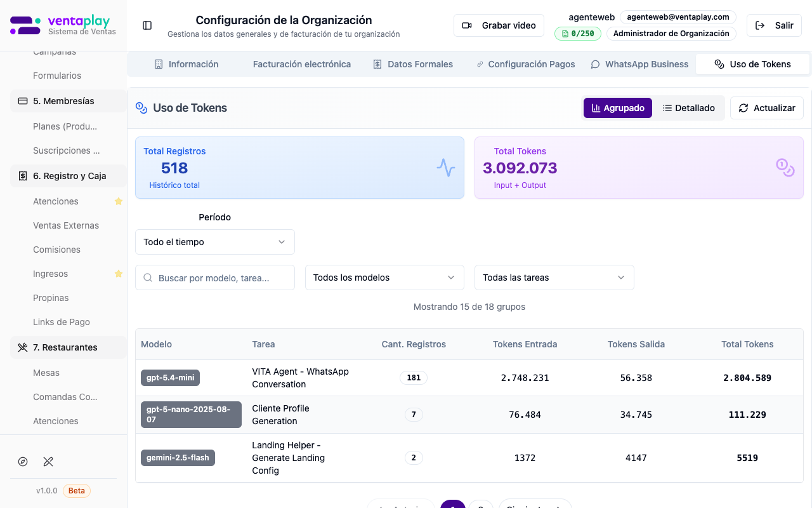
Task: Click the coins icon in Total Tokens card
Action: tap(785, 168)
